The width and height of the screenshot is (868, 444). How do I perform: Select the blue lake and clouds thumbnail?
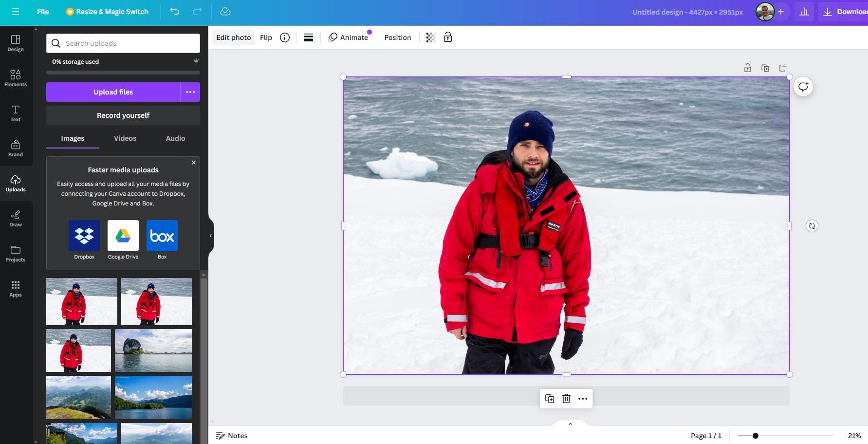click(153, 397)
